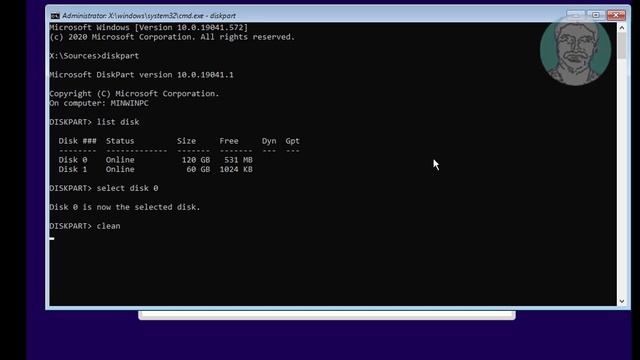This screenshot has height=360, width=640.
Task: Click the cmd.exe icon in title bar
Action: tap(55, 16)
